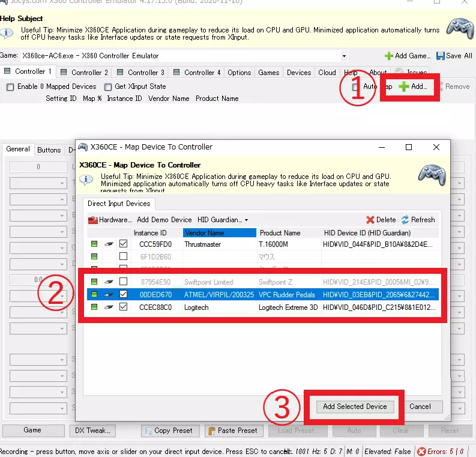Click green status icon of VPC Rudder Pedals row
This screenshot has height=457, width=476.
[x=94, y=294]
